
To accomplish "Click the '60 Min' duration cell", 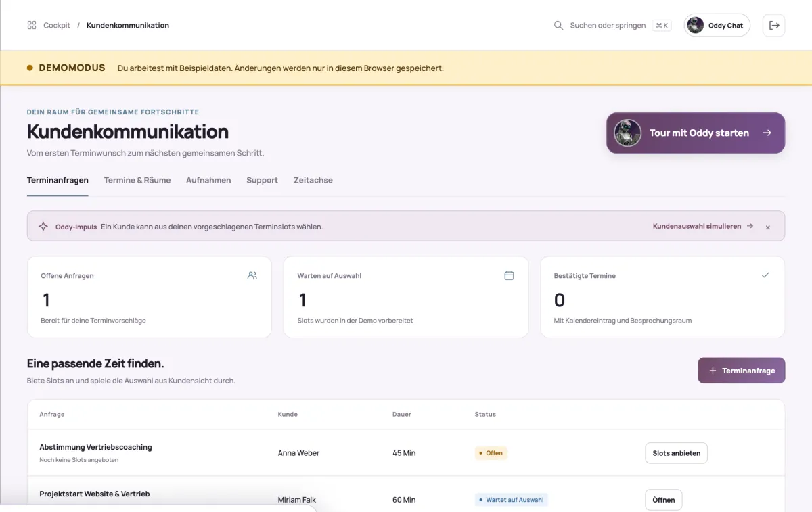I will (x=404, y=500).
